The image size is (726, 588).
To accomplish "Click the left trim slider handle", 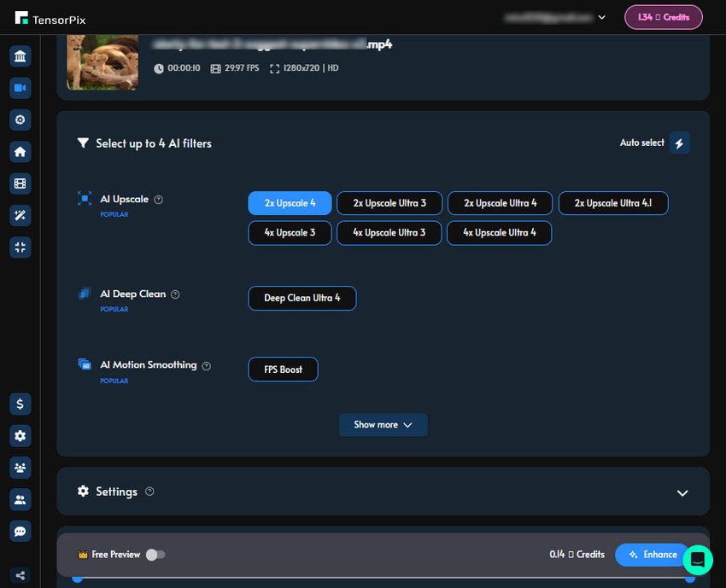I will click(78, 579).
